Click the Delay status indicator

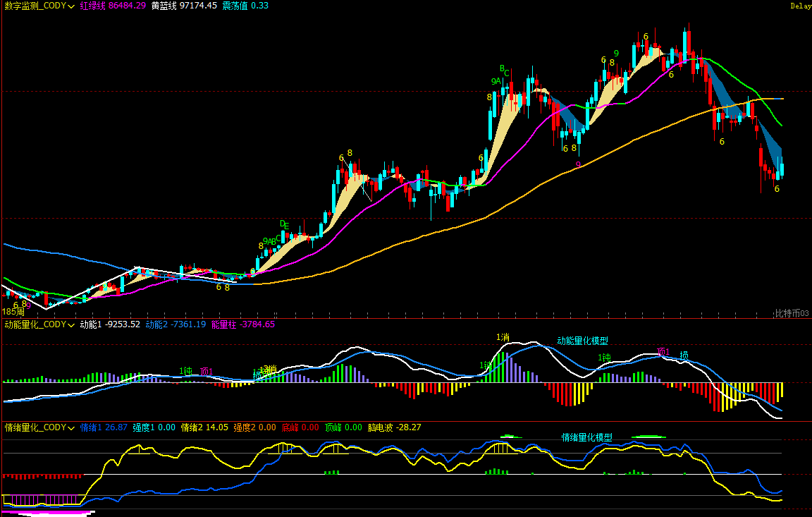(x=801, y=6)
